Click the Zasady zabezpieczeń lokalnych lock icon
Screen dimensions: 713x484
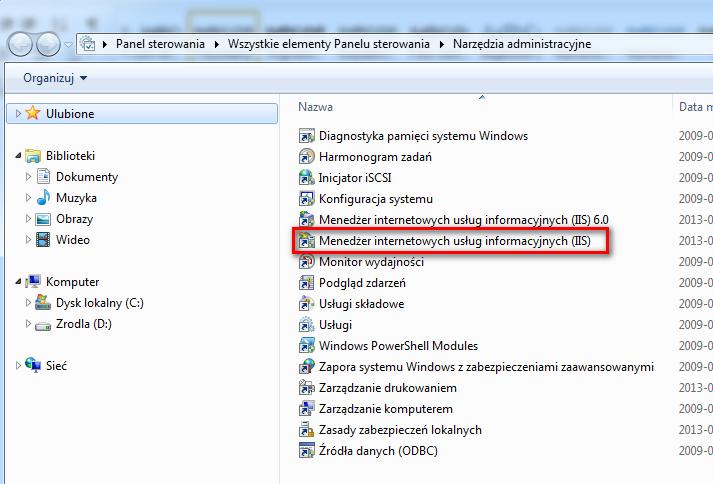click(x=306, y=429)
